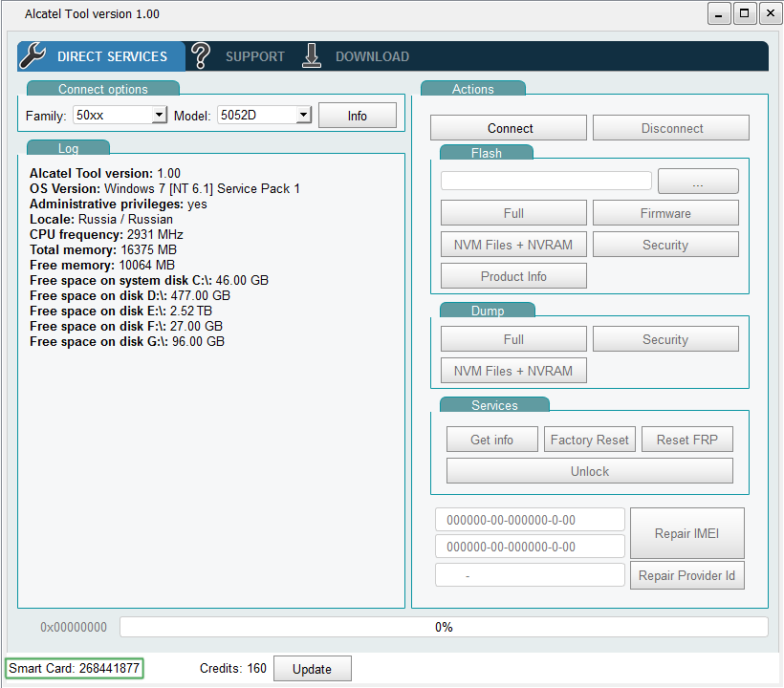Click the Locale: Russia / Russian line
Image resolution: width=784 pixels, height=688 pixels.
click(x=101, y=220)
